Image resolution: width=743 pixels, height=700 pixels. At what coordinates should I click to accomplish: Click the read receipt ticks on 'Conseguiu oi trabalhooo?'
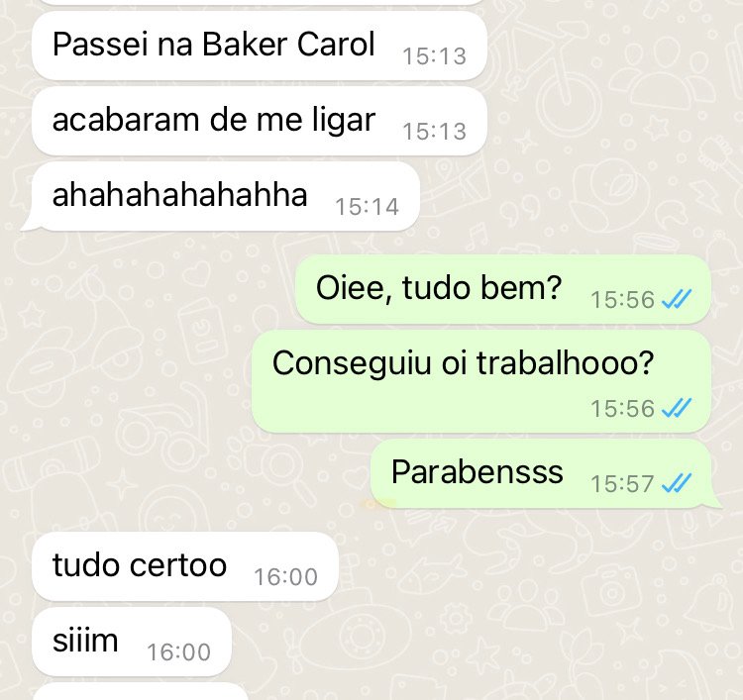click(677, 408)
